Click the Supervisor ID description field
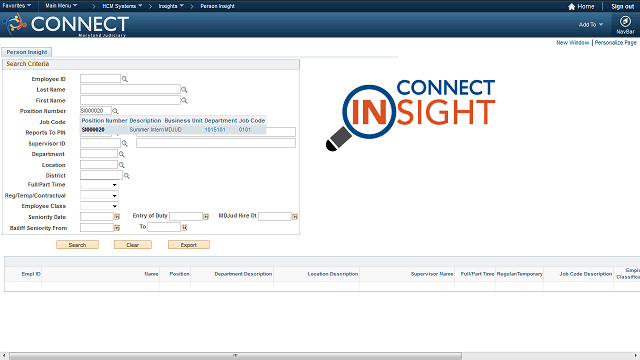This screenshot has height=360, width=640. (x=216, y=143)
